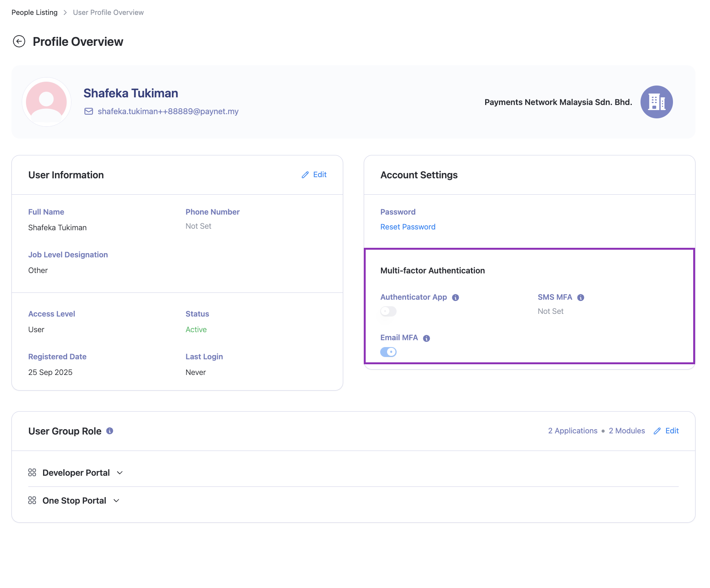Viewport: 710px width, 588px height.
Task: Disable the Email MFA toggle
Action: [x=388, y=352]
